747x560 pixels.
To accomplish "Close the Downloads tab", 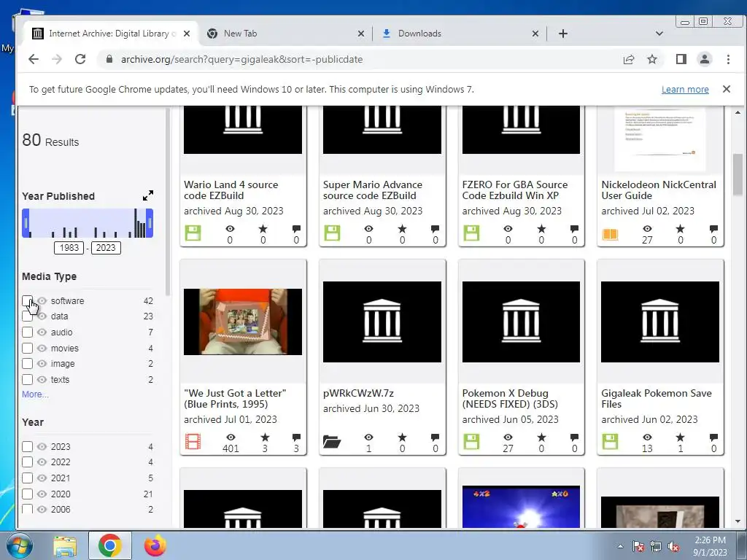I will pyautogui.click(x=535, y=34).
